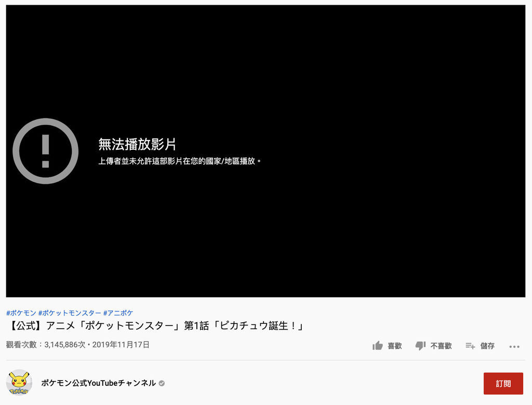
Task: Click the upload date 2019年11月17日
Action: coord(121,345)
